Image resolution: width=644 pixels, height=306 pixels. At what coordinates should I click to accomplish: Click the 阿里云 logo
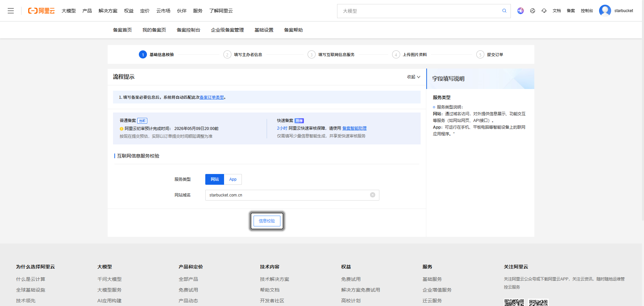click(41, 11)
